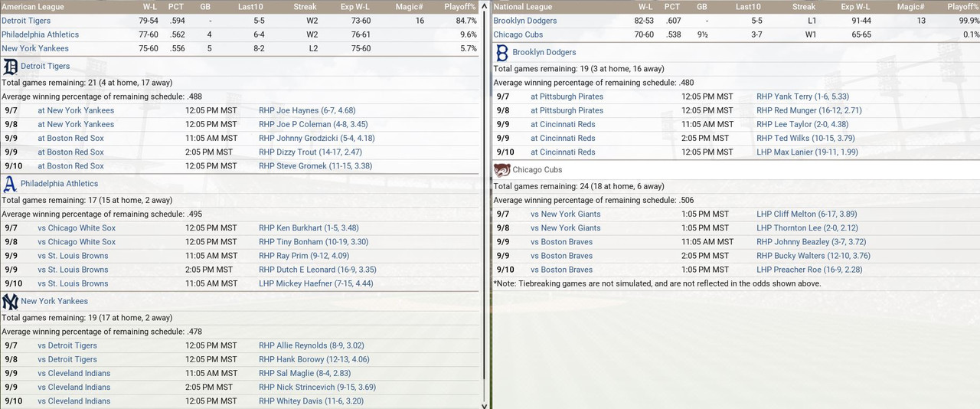This screenshot has height=409, width=980.
Task: Open Chicago Cubs in NL standings table
Action: [x=518, y=34]
